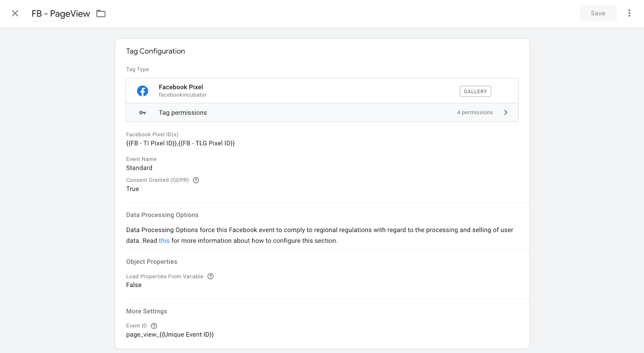Close the tag editor with X icon

(x=15, y=13)
